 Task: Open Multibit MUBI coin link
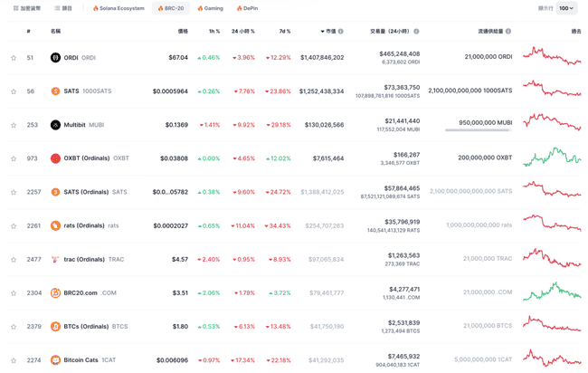[84, 125]
